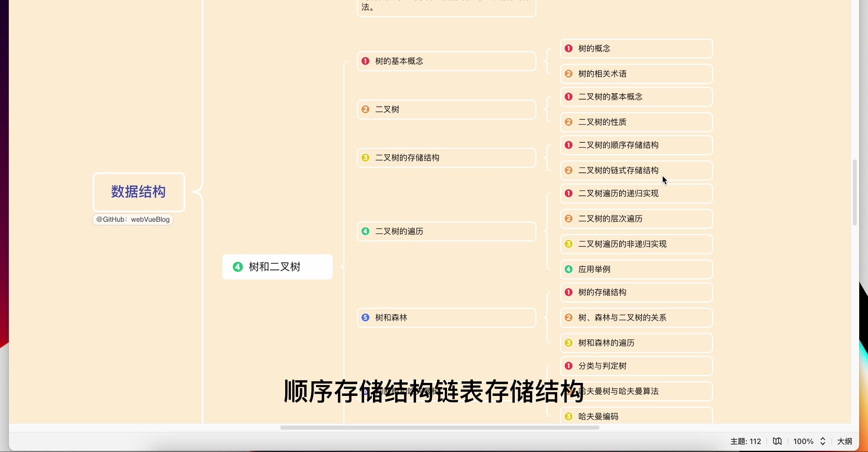Select the 树的基本概念 node
This screenshot has height=452, width=868.
click(447, 61)
